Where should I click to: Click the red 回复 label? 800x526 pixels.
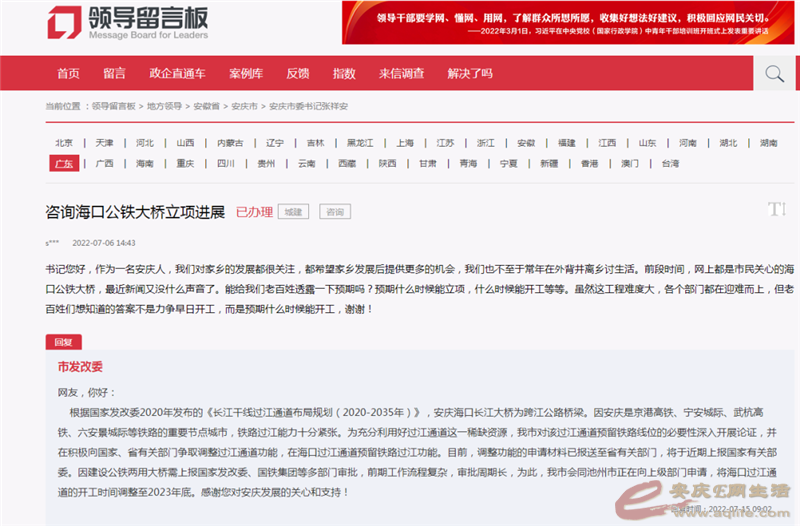coord(64,342)
